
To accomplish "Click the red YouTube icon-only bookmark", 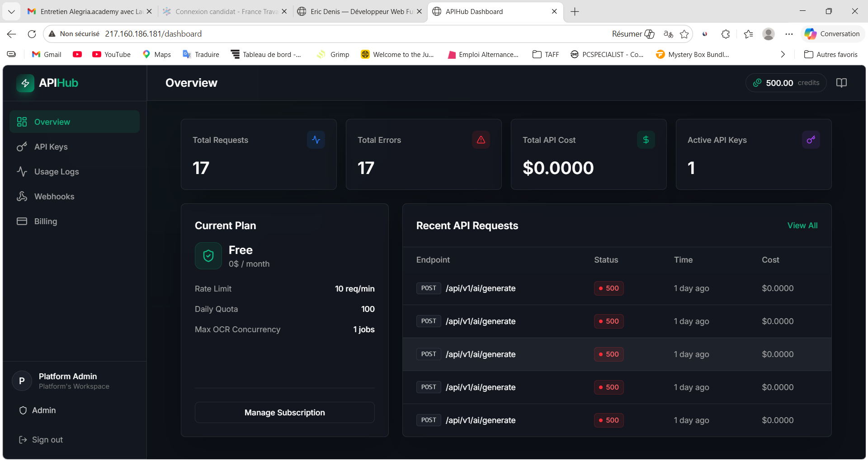I will pos(77,54).
